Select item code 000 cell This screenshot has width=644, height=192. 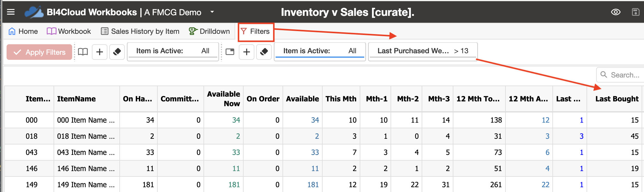pos(29,120)
